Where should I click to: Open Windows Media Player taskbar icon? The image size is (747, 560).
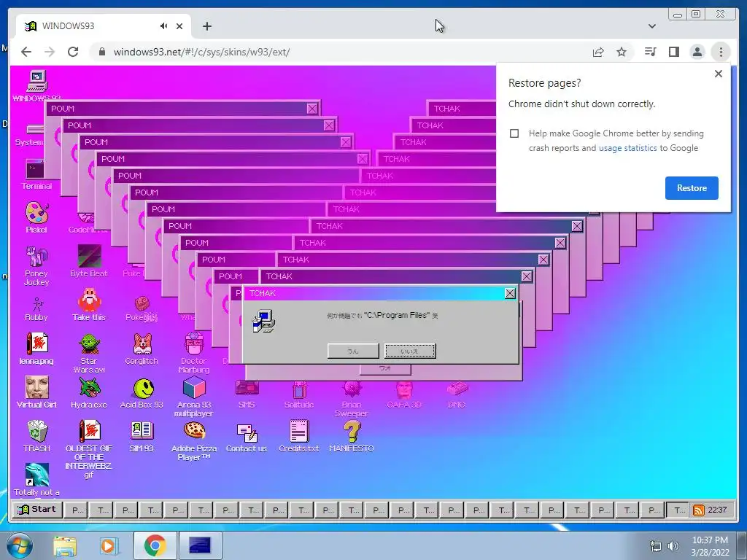108,545
